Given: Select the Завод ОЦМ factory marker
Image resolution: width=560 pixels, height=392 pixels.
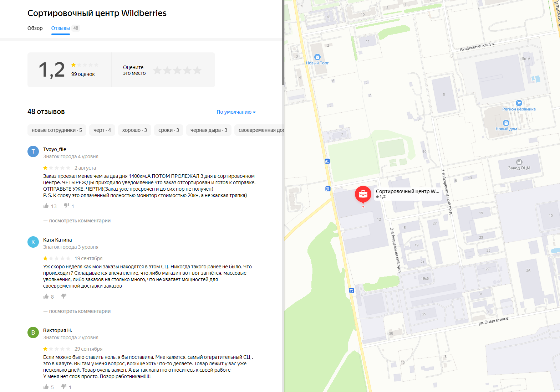Looking at the screenshot, I should pos(519,162).
